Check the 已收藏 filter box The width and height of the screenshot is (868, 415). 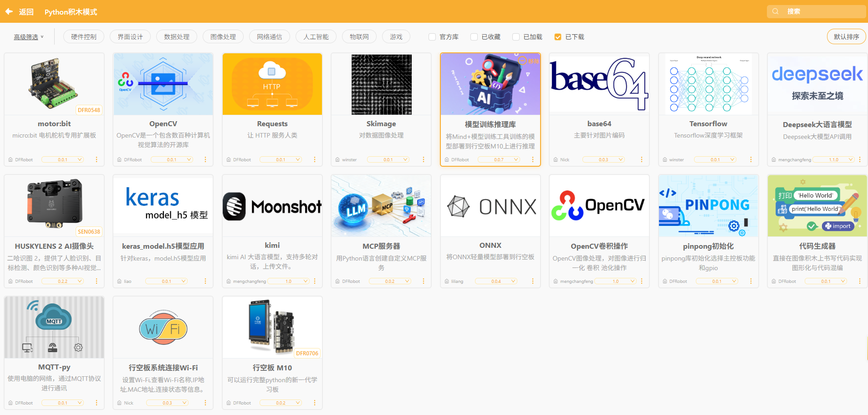click(474, 37)
